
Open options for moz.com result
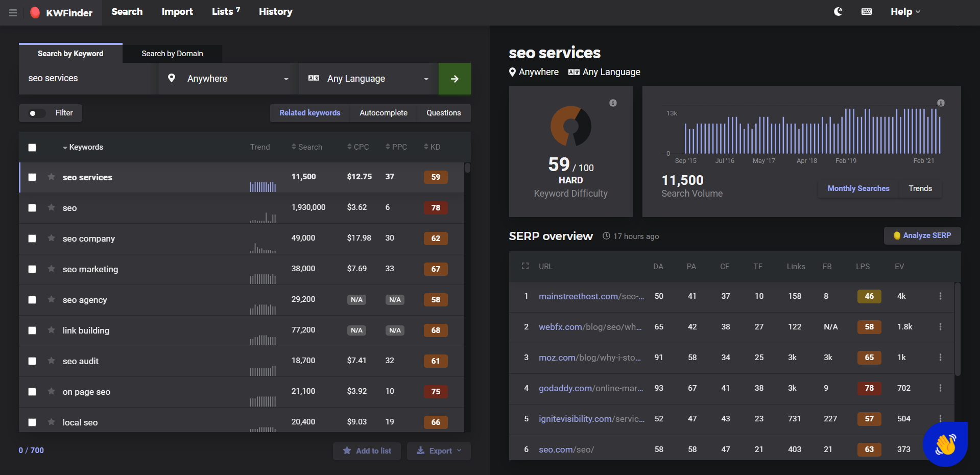tap(940, 358)
